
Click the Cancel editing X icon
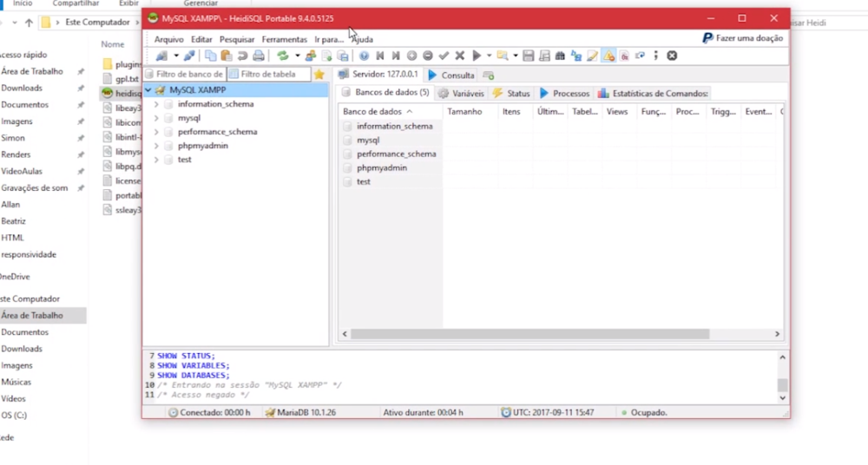[460, 56]
